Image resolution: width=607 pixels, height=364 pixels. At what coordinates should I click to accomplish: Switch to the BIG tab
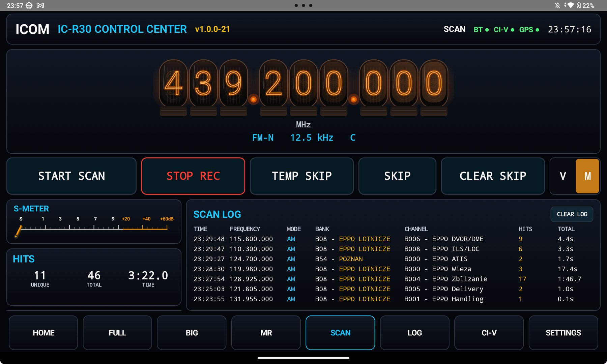(x=192, y=333)
